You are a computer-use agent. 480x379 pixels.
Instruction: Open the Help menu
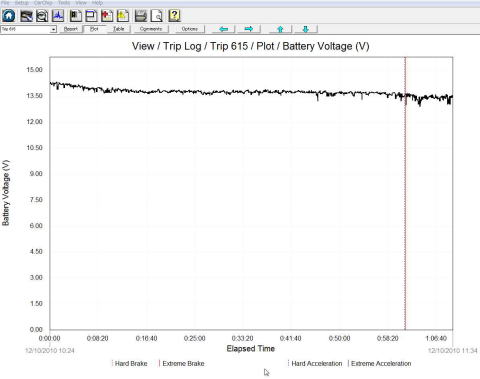click(x=97, y=3)
